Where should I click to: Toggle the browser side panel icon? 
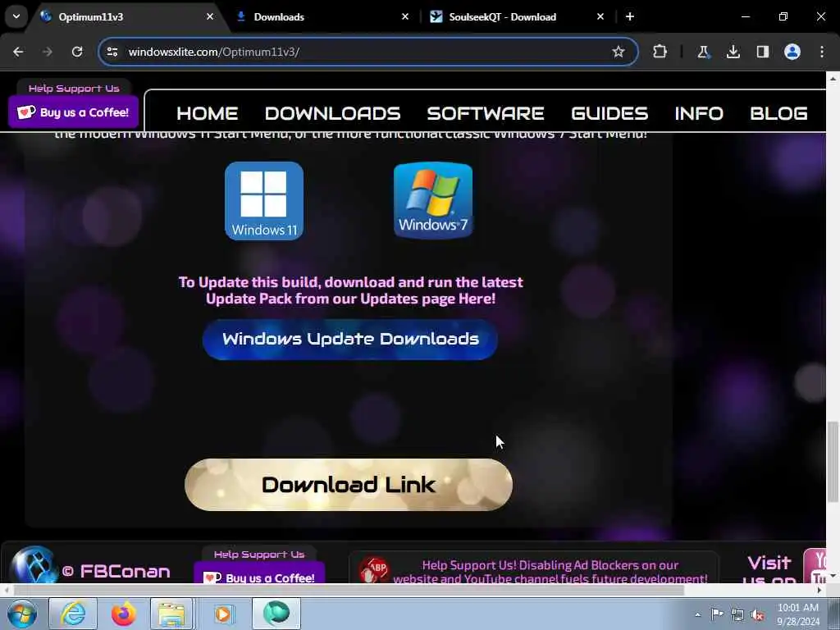(x=763, y=52)
